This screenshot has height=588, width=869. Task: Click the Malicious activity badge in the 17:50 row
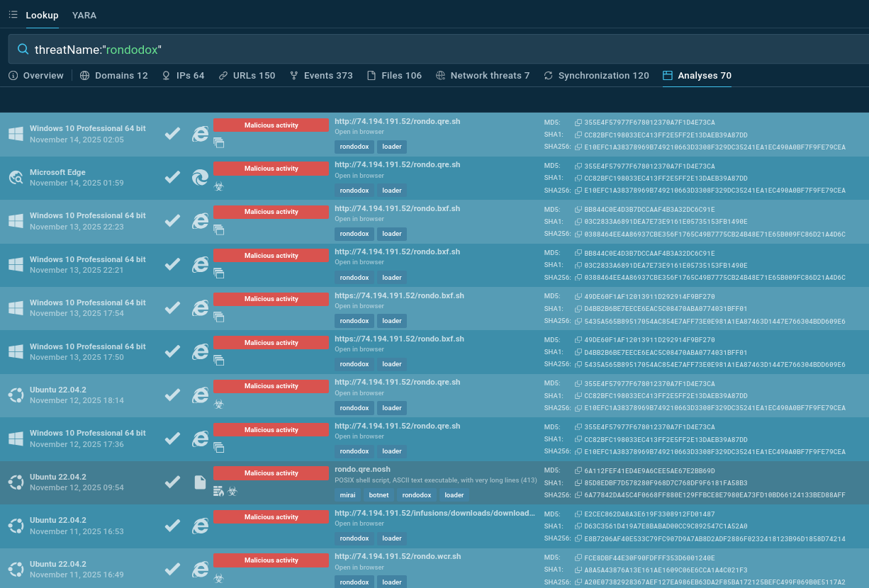click(271, 343)
